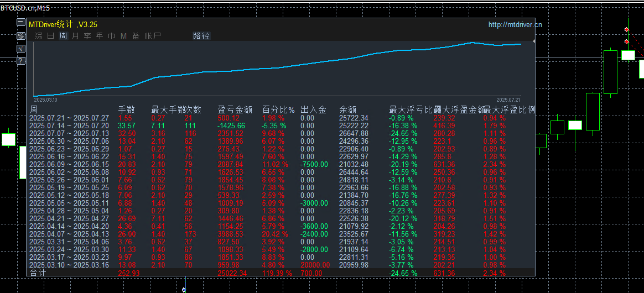Click the 路径 (path) button

pyautogui.click(x=201, y=36)
